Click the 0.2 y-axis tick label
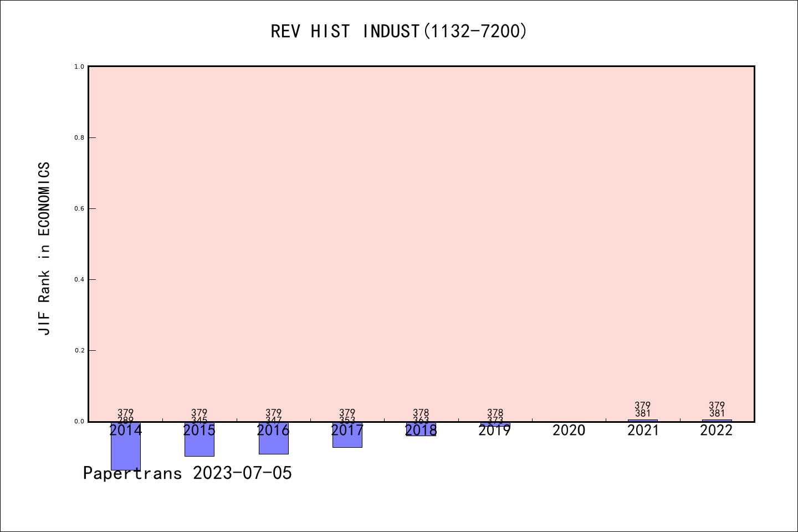The width and height of the screenshot is (798, 532). [79, 350]
